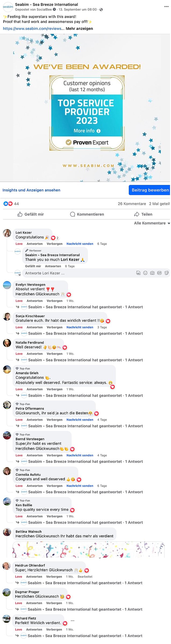Toggle Gefällt mir on Seabim's reply

[x=33, y=266]
